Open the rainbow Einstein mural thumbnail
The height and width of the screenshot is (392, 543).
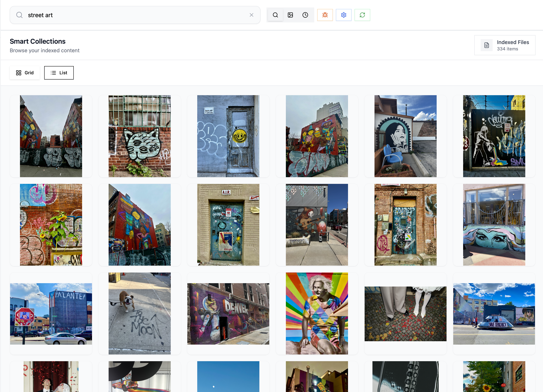(x=317, y=314)
